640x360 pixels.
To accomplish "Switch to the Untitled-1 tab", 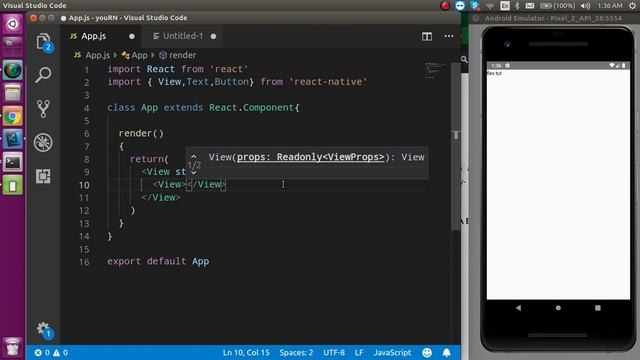I will pos(183,36).
